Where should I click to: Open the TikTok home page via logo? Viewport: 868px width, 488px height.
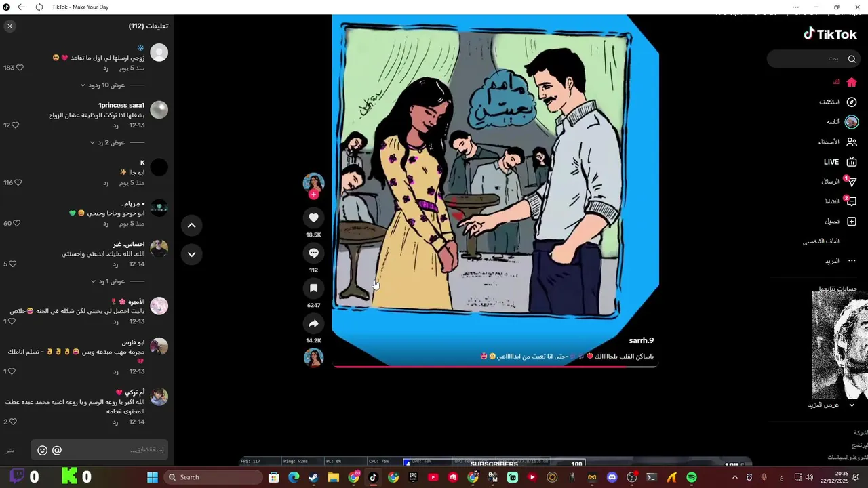click(x=830, y=34)
